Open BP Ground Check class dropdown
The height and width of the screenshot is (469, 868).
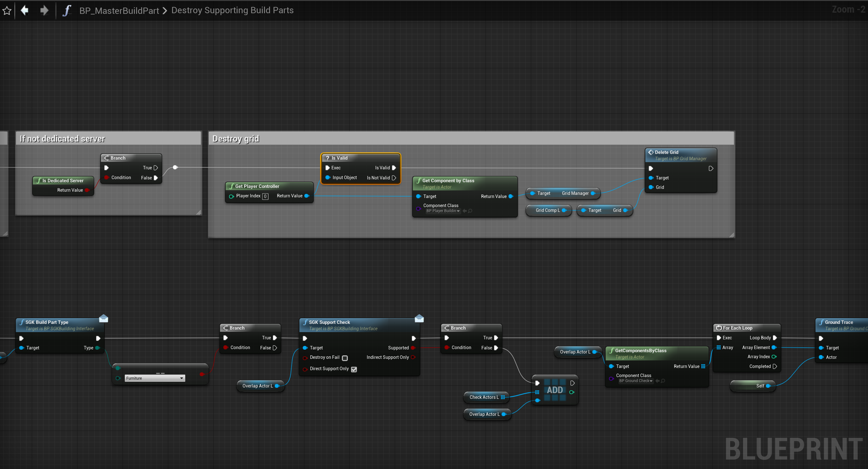point(636,381)
